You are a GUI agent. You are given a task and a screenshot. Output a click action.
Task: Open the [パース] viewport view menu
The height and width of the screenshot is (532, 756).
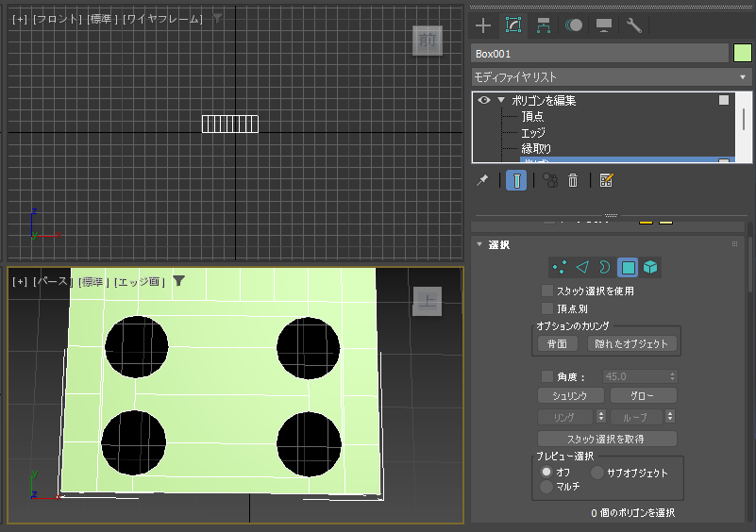(x=53, y=281)
